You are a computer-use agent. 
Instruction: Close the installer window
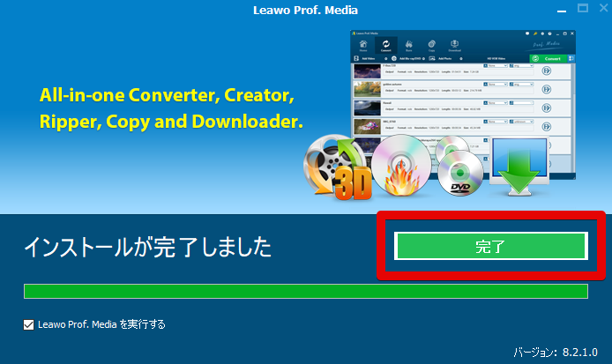604,8
